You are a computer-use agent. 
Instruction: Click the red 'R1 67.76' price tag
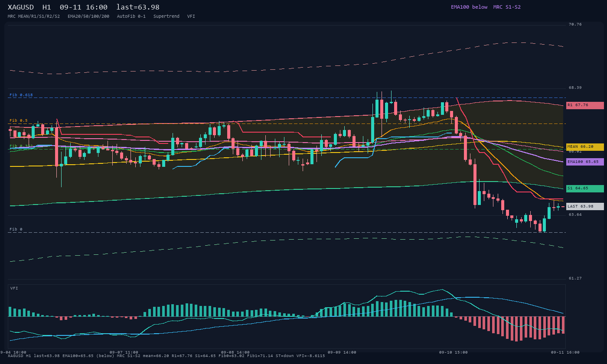click(x=585, y=105)
